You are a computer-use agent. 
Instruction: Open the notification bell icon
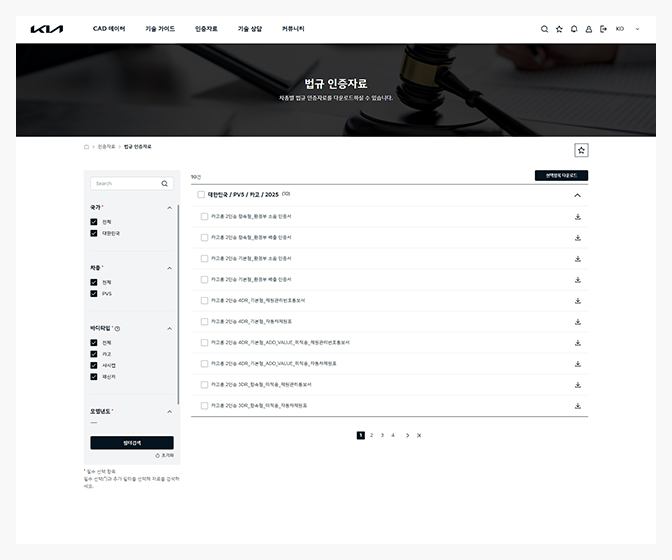tap(574, 29)
